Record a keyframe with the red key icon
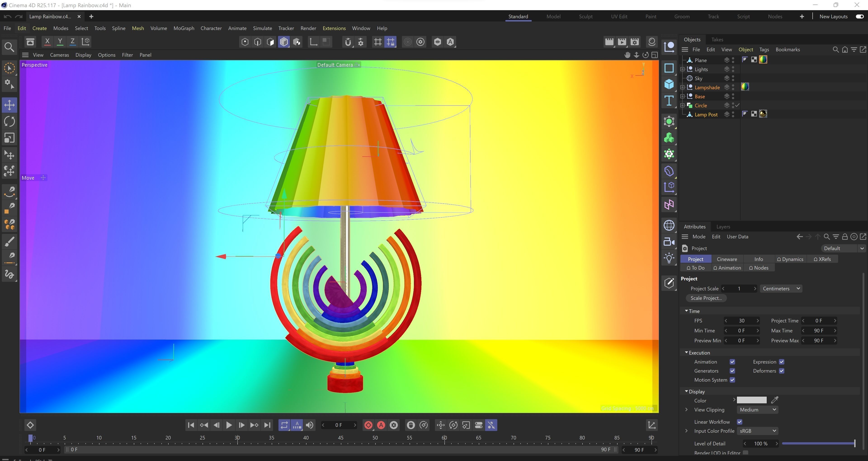The image size is (868, 461). [368, 425]
